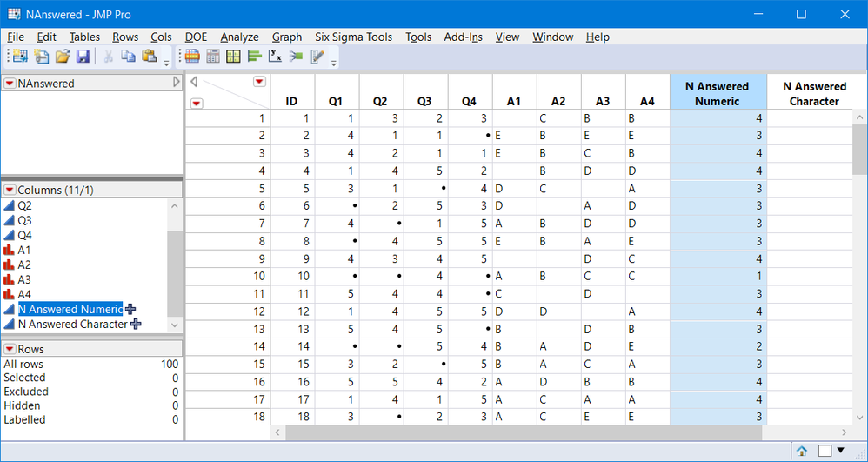Viewport: 868px width, 462px height.
Task: Click the checklist with pencil toolbar icon
Action: (x=317, y=56)
